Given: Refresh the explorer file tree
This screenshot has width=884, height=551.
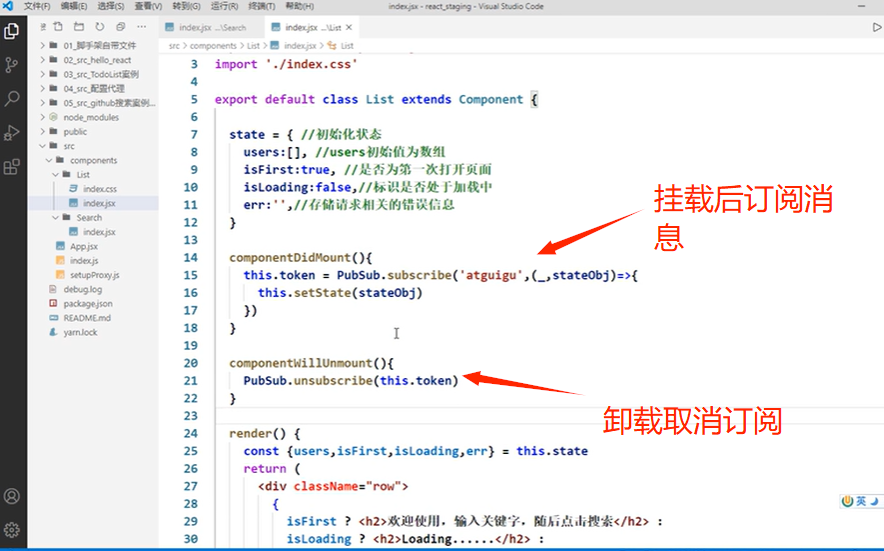Looking at the screenshot, I should [100, 27].
